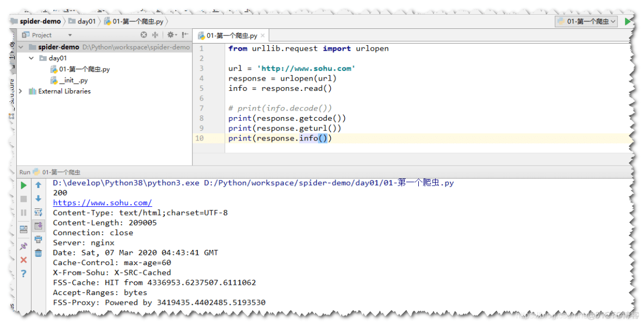Viewport: 644px width, 325px height.
Task: Click the 'info = response.read()' line
Action: tap(280, 88)
